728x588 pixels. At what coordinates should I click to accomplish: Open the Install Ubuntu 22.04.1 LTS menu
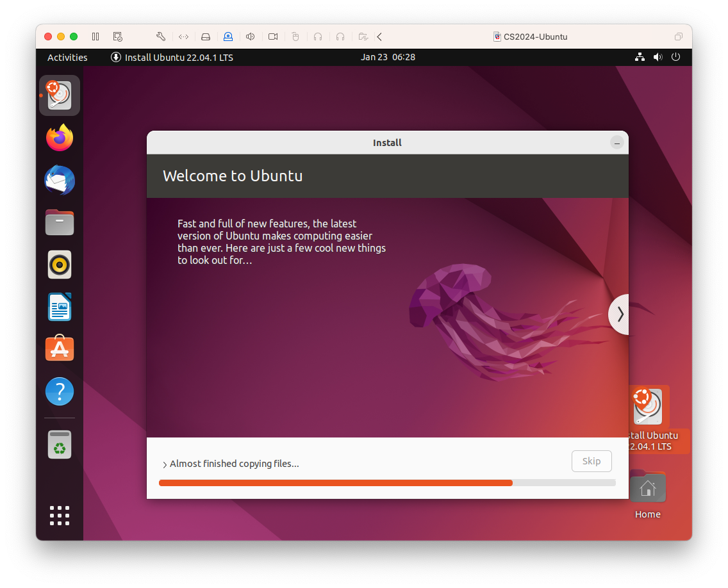[x=172, y=57]
